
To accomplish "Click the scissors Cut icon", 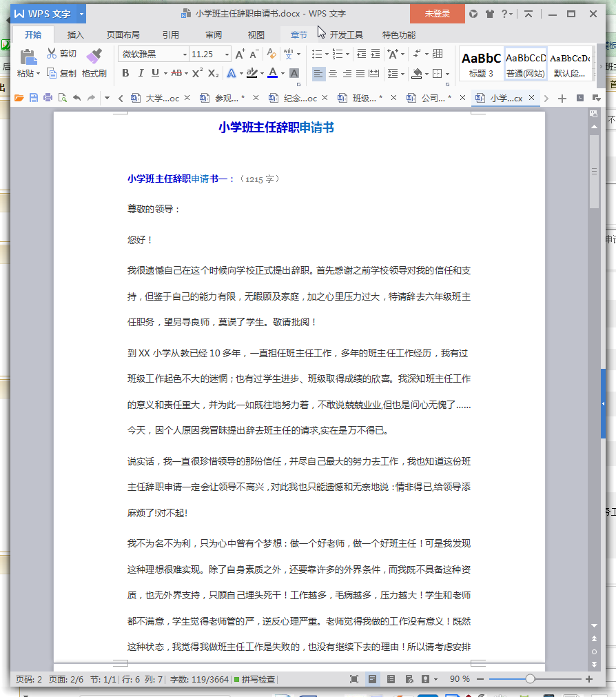I will click(52, 54).
